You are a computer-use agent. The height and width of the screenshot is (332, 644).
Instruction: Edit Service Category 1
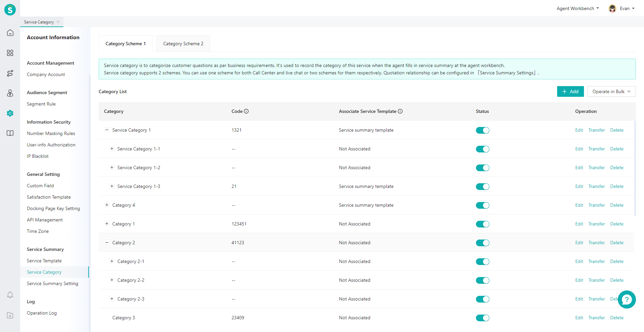click(579, 130)
